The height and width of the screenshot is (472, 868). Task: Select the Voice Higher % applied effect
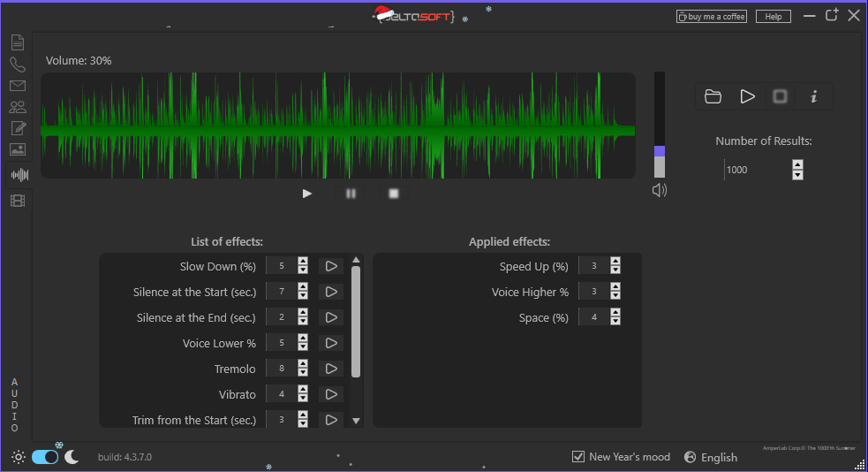tap(530, 292)
